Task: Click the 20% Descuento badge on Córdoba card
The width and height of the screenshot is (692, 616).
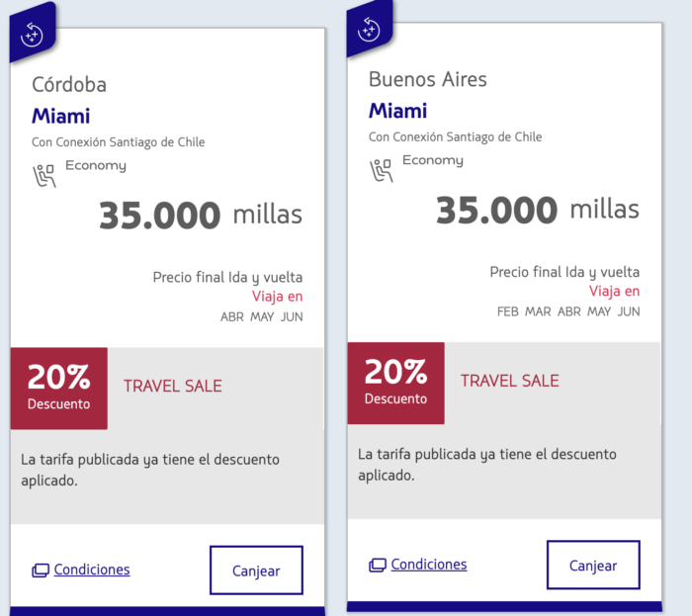Action: click(59, 389)
